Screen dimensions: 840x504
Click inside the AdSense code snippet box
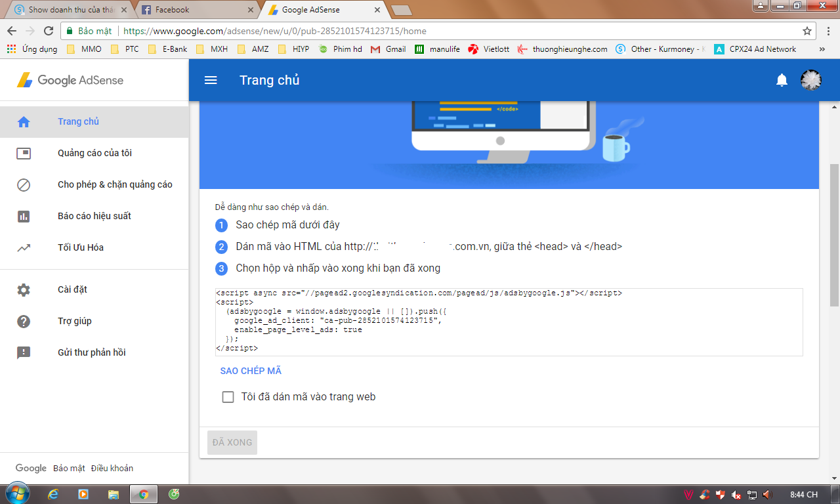coord(509,322)
